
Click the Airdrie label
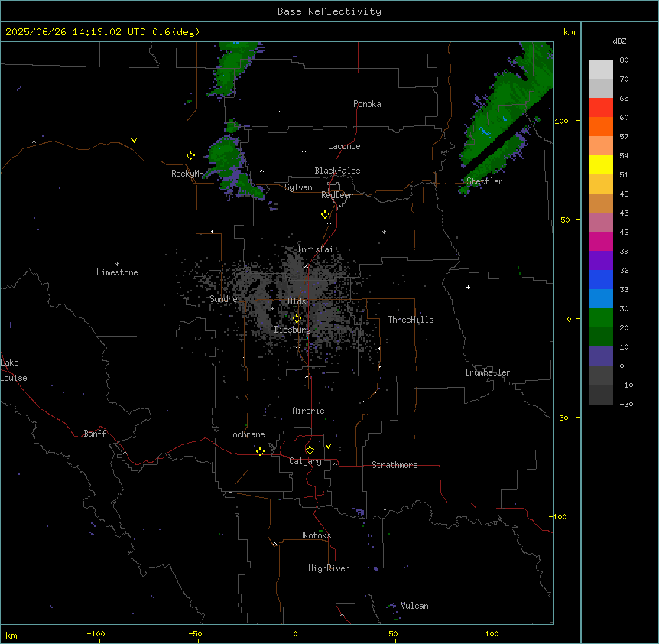click(308, 411)
